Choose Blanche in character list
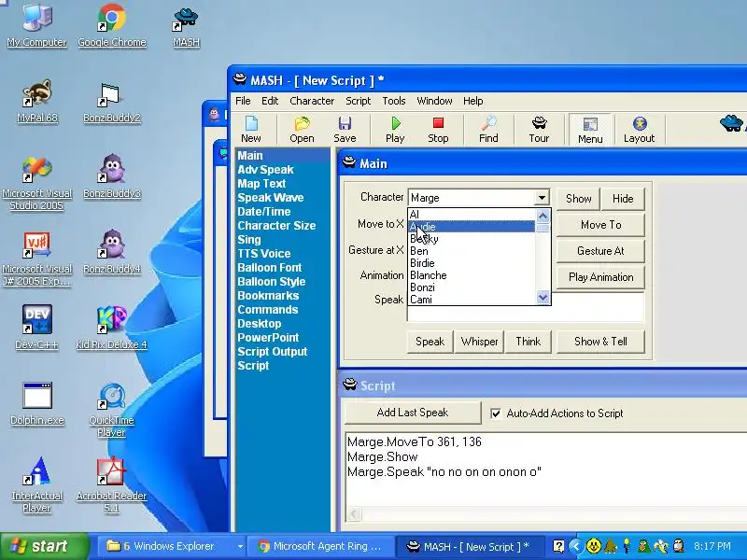 pyautogui.click(x=472, y=275)
